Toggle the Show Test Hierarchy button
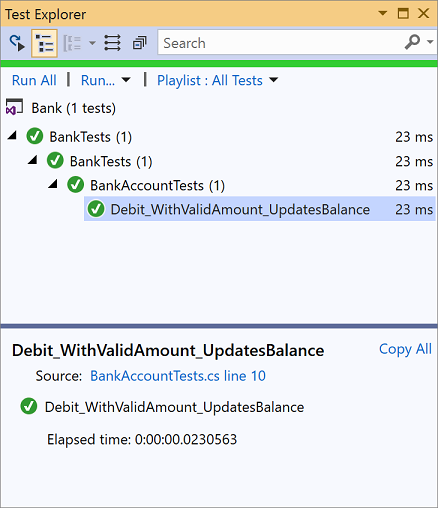 (45, 43)
